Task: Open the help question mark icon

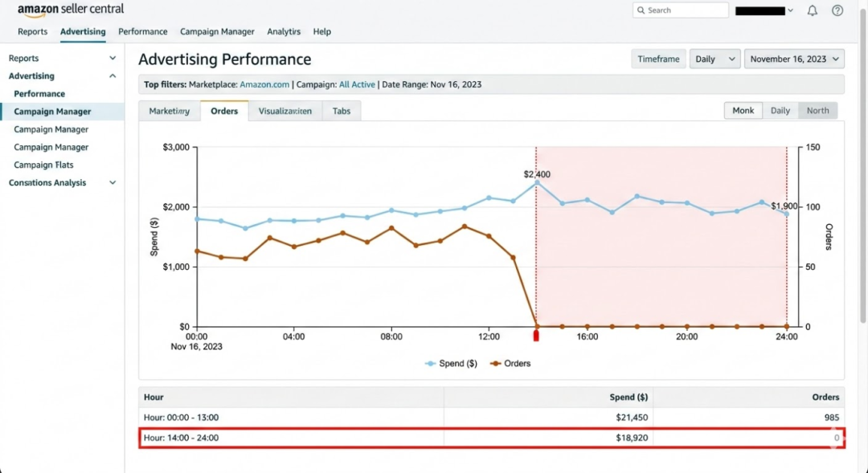Action: click(x=837, y=10)
